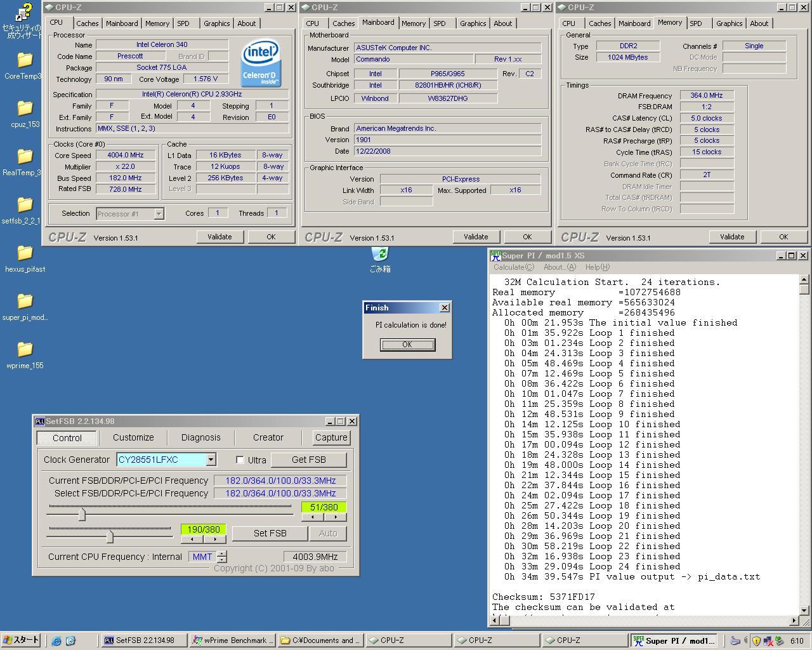The height and width of the screenshot is (650, 812).
Task: Open CPU tab in Mainboard CPU-Z window
Action: (x=313, y=23)
